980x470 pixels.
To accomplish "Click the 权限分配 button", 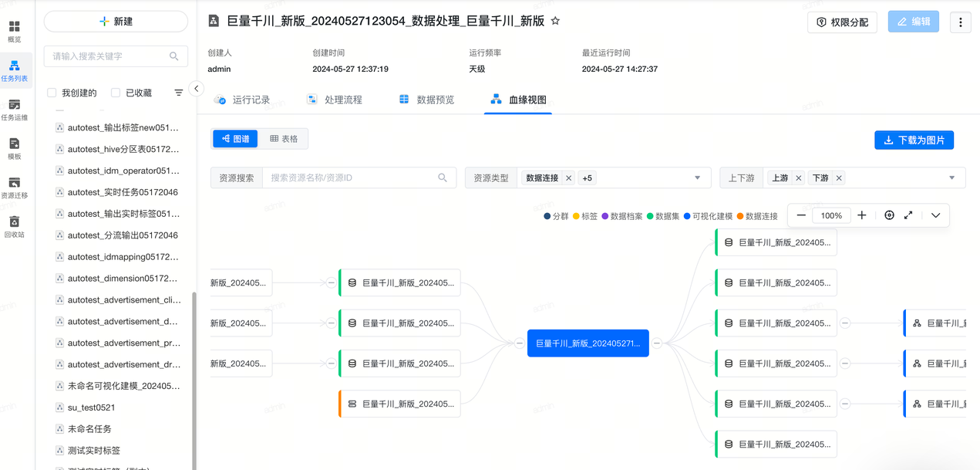I will tap(842, 22).
